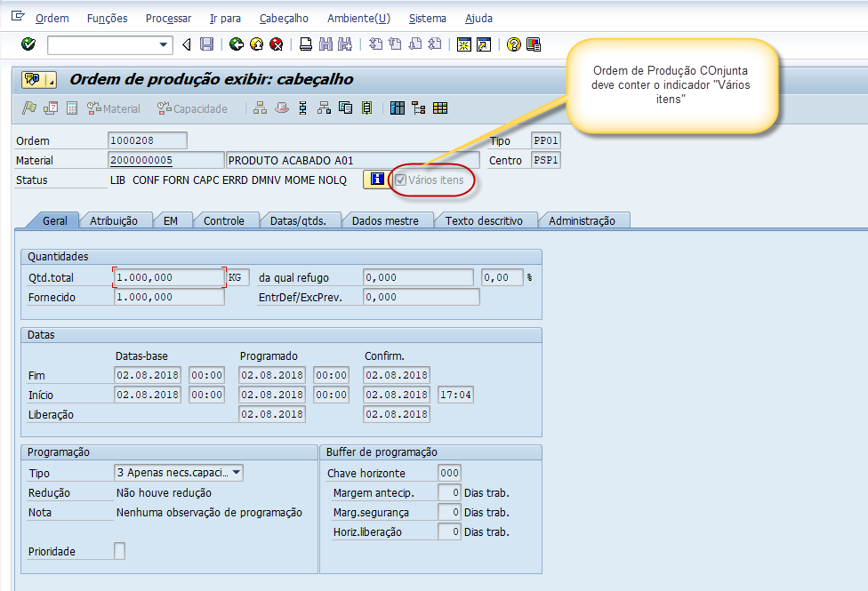Open the Funções menu

(x=107, y=19)
